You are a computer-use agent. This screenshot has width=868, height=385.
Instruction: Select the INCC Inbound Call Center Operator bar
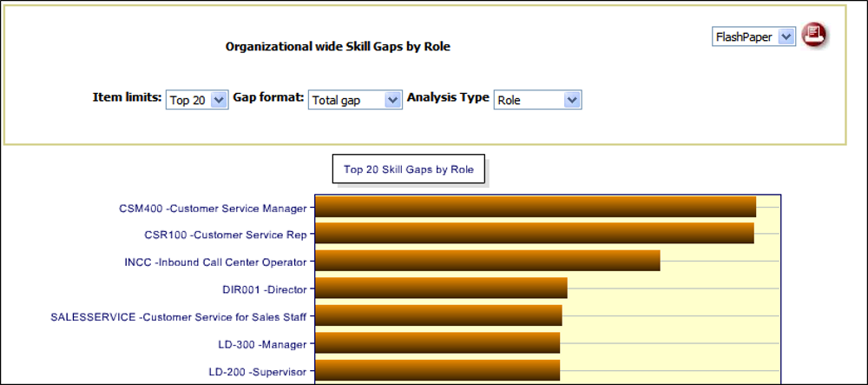click(487, 261)
